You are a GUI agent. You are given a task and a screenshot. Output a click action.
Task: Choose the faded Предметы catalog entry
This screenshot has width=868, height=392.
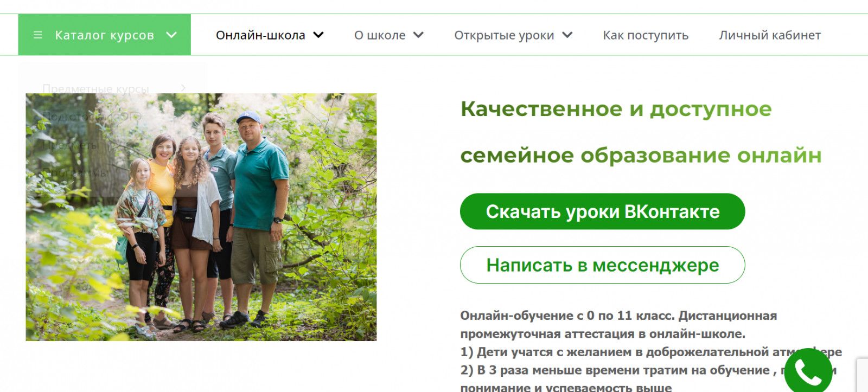tap(71, 145)
